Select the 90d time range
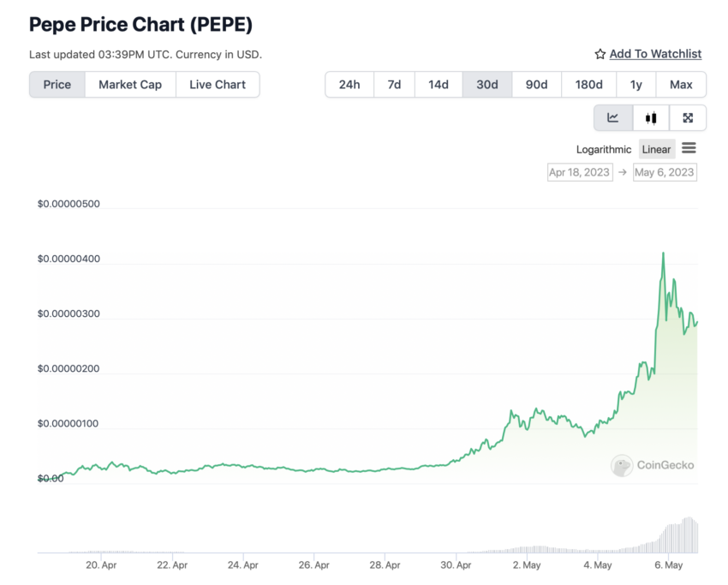The width and height of the screenshot is (728, 585). tap(537, 85)
